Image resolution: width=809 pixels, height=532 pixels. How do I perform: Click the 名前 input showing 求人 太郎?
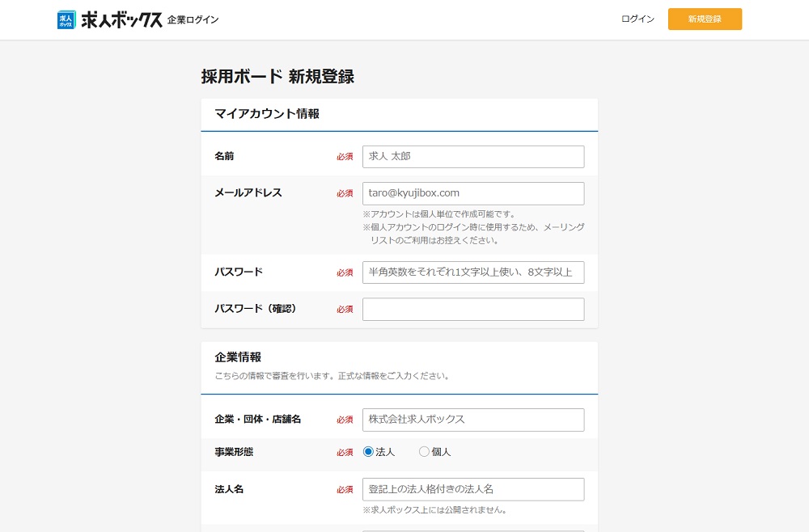click(x=473, y=156)
